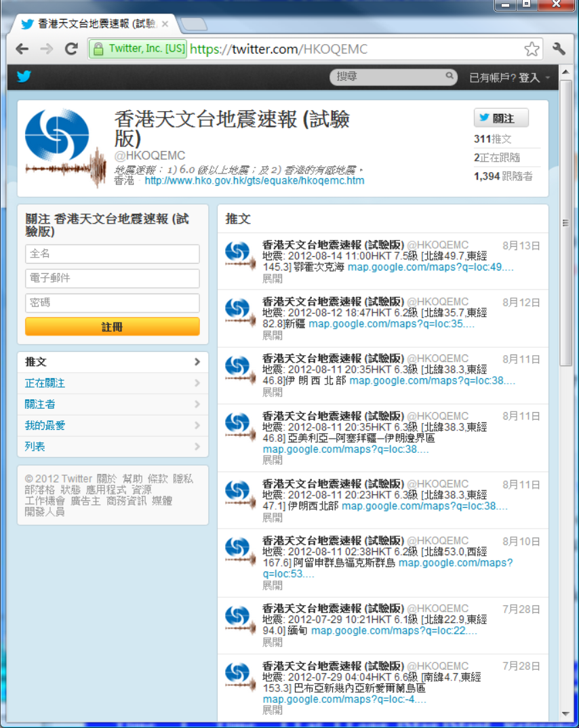Click the 關注 follow button

tap(501, 118)
